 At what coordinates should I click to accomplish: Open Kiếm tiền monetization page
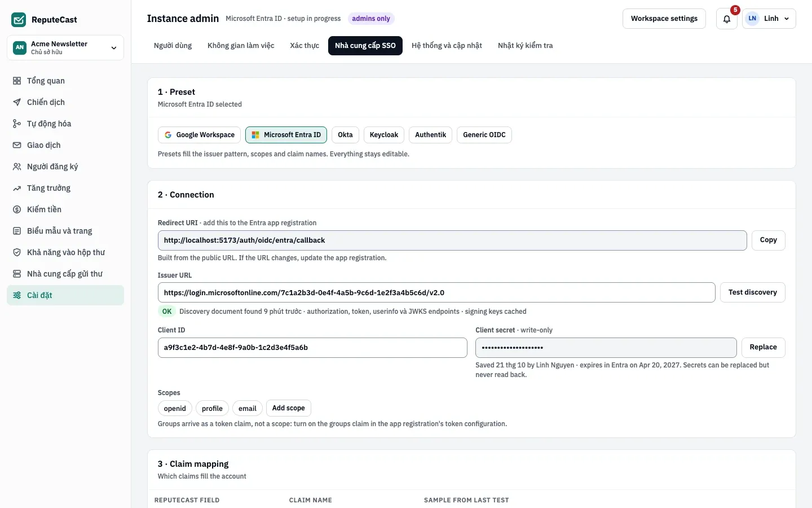[65, 209]
